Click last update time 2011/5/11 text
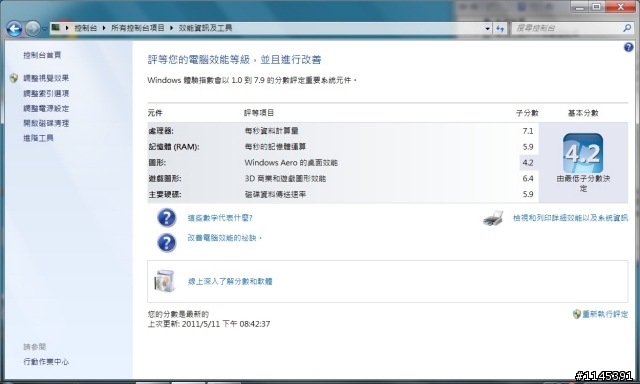The image size is (640, 384). (x=209, y=324)
